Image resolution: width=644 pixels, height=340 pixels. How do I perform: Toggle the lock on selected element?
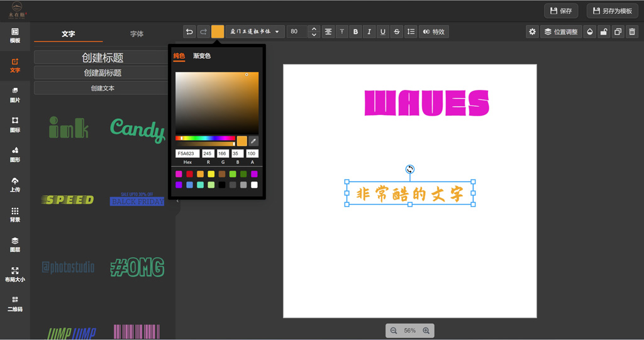click(604, 31)
